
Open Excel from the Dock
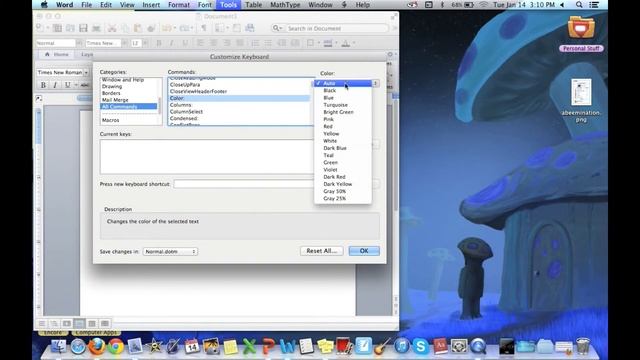pos(249,347)
